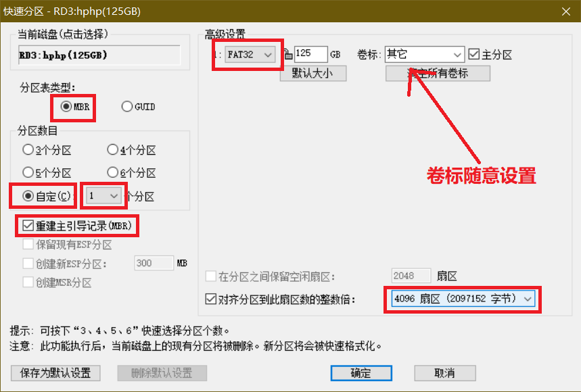581x392 pixels.
Task: Cancel the dialog with 取消
Action: (x=444, y=373)
